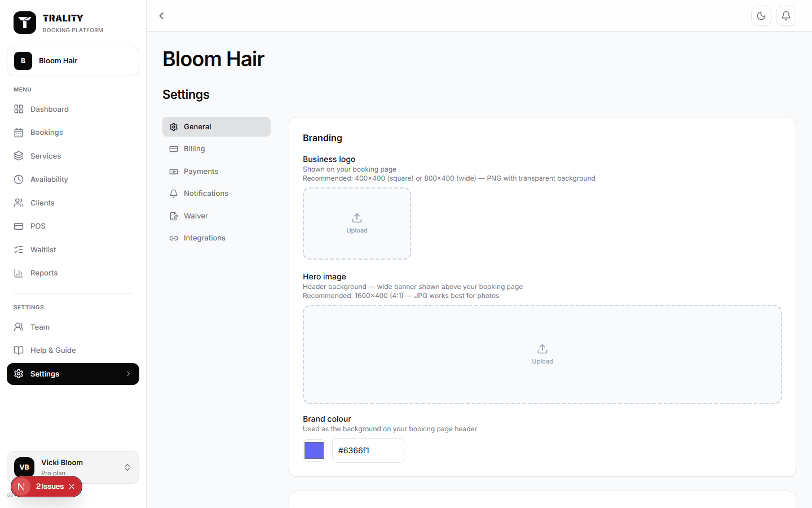Open the 2 Issues badge
The width and height of the screenshot is (812, 508).
click(x=50, y=487)
